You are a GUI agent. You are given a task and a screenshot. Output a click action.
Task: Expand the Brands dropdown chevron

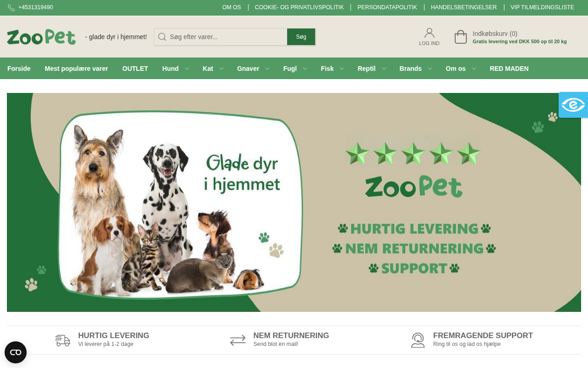click(x=430, y=69)
